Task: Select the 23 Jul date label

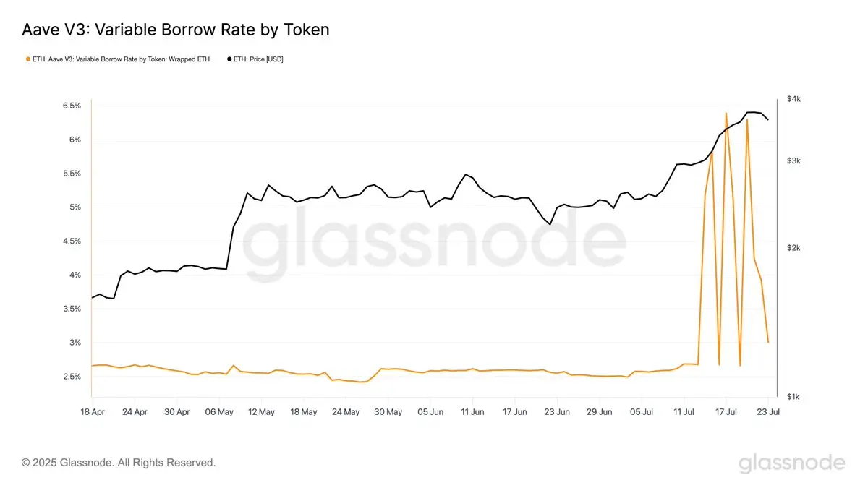Action: (768, 412)
